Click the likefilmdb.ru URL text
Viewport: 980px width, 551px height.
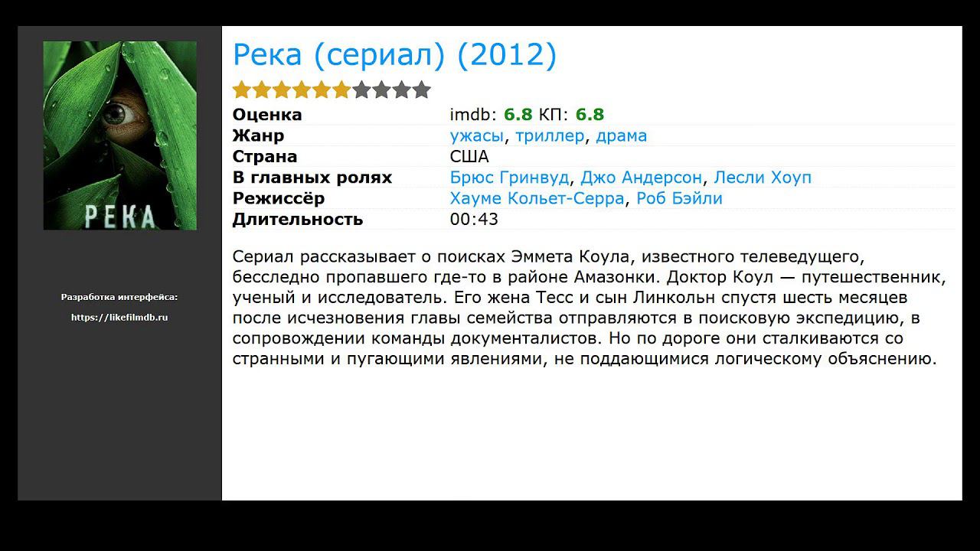click(119, 318)
